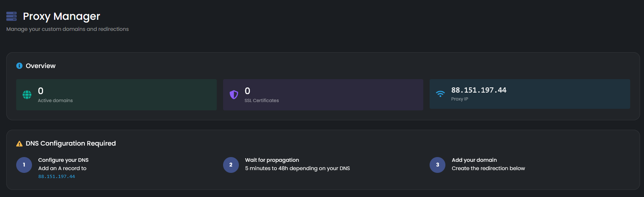Click the DNS Configuration Required heading
Viewport: 644px width, 197px height.
(71, 143)
